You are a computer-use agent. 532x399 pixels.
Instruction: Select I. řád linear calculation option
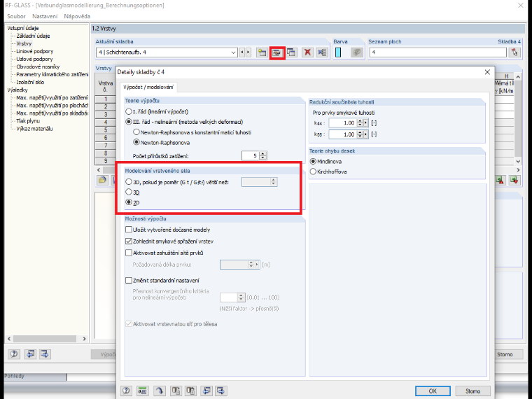click(129, 111)
